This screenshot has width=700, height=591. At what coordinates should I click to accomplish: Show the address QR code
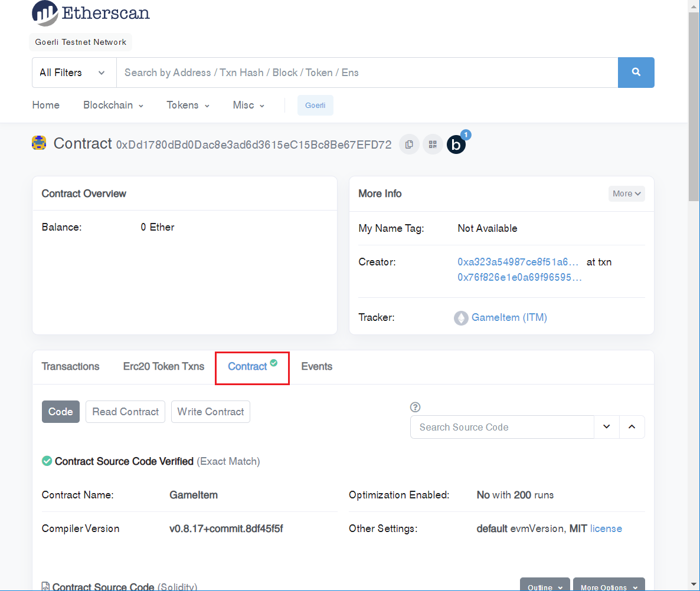click(x=433, y=144)
